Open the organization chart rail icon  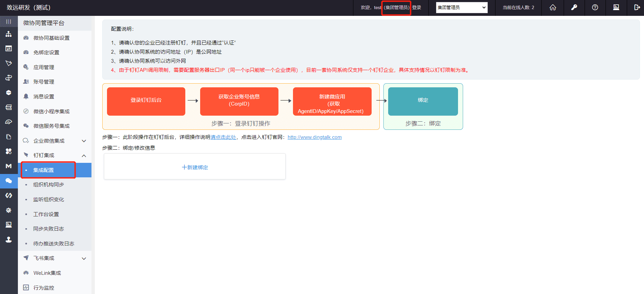9,34
